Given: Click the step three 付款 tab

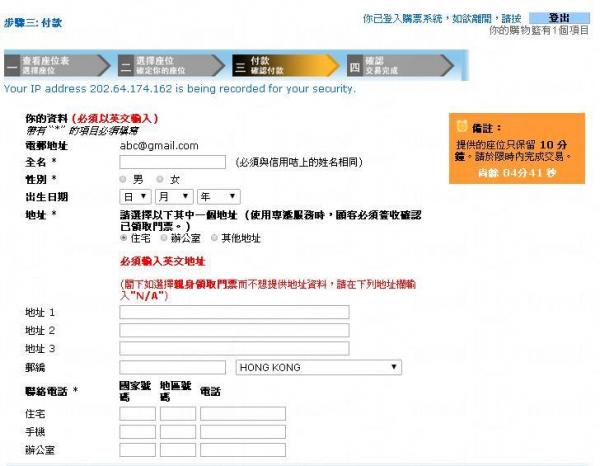Looking at the screenshot, I should point(284,66).
